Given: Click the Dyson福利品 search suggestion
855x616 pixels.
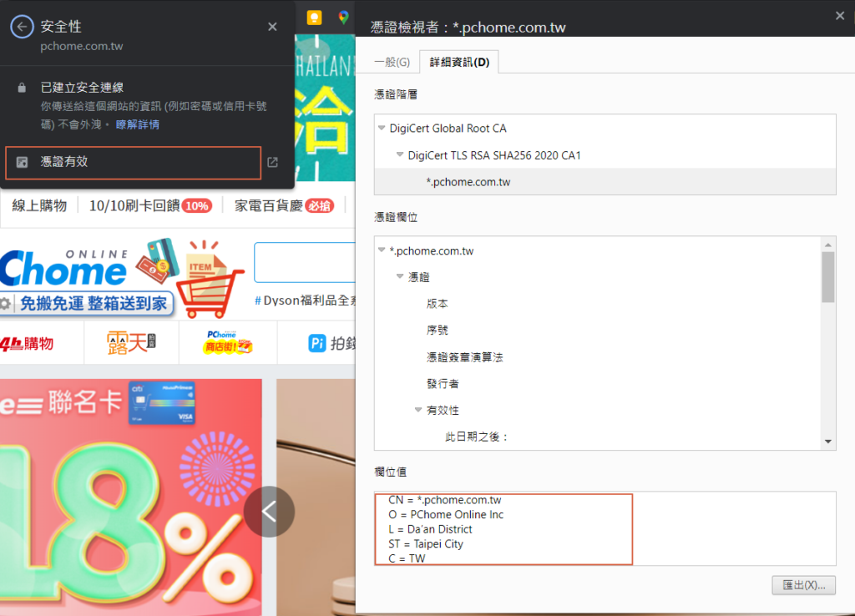Looking at the screenshot, I should (306, 300).
